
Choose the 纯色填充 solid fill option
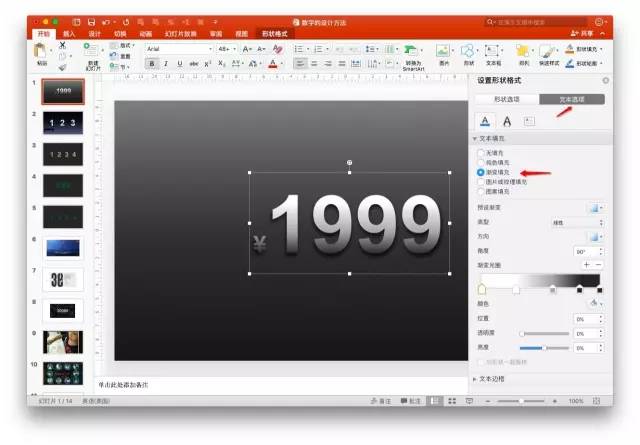point(481,162)
